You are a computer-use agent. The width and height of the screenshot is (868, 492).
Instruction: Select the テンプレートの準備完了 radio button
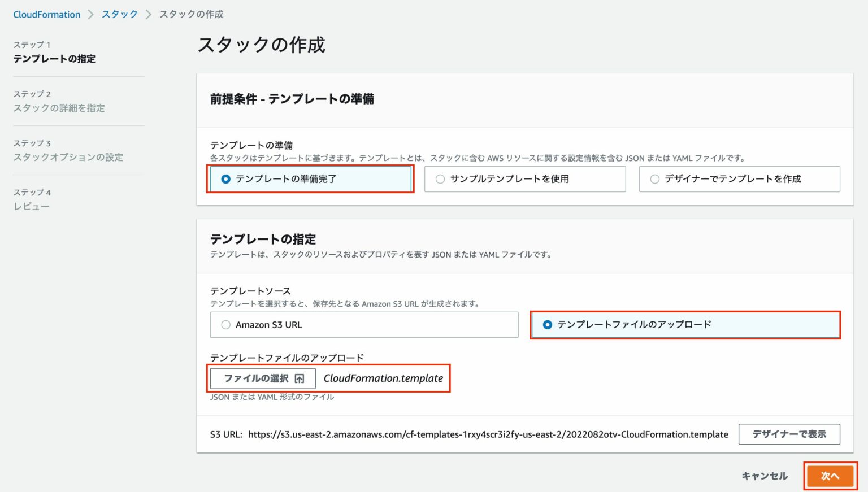coord(226,179)
